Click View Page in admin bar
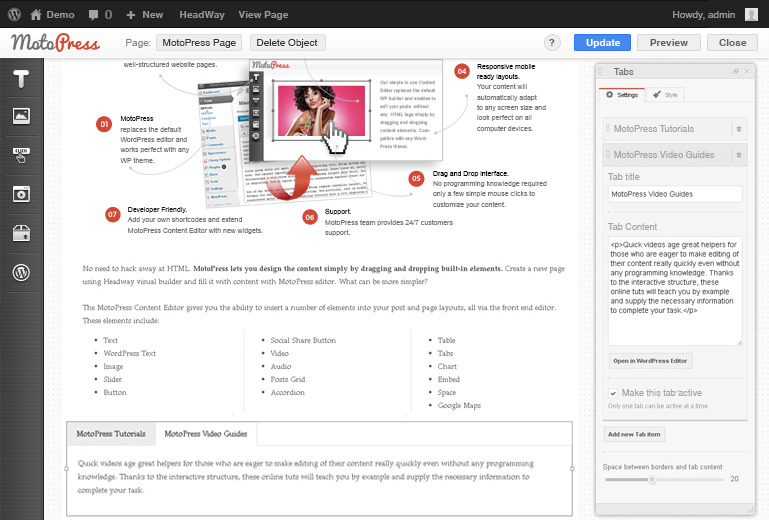769x520 pixels. (263, 15)
